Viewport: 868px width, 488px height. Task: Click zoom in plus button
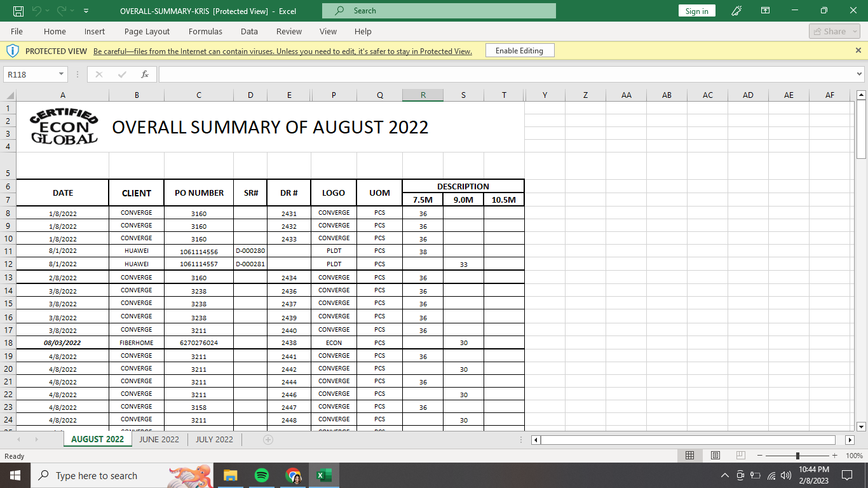(x=834, y=456)
